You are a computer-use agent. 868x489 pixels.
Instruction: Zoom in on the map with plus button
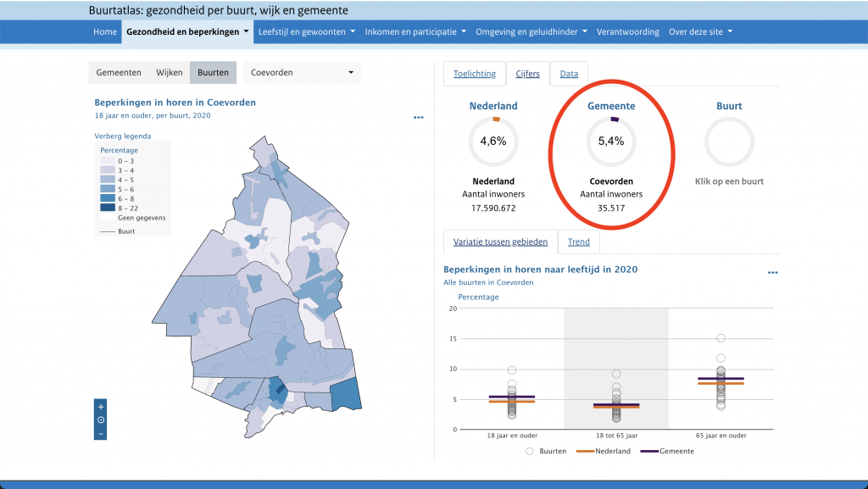(x=100, y=407)
